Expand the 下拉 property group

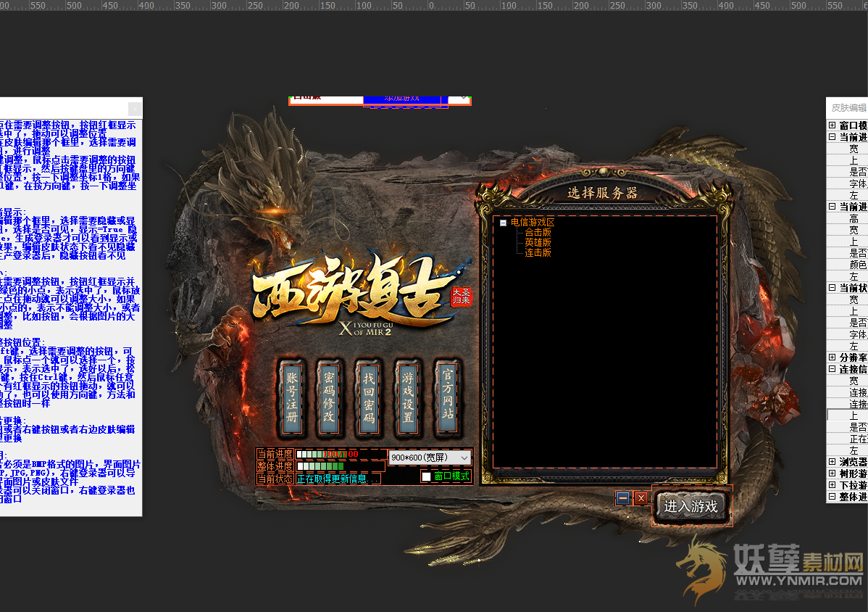pyautogui.click(x=832, y=484)
